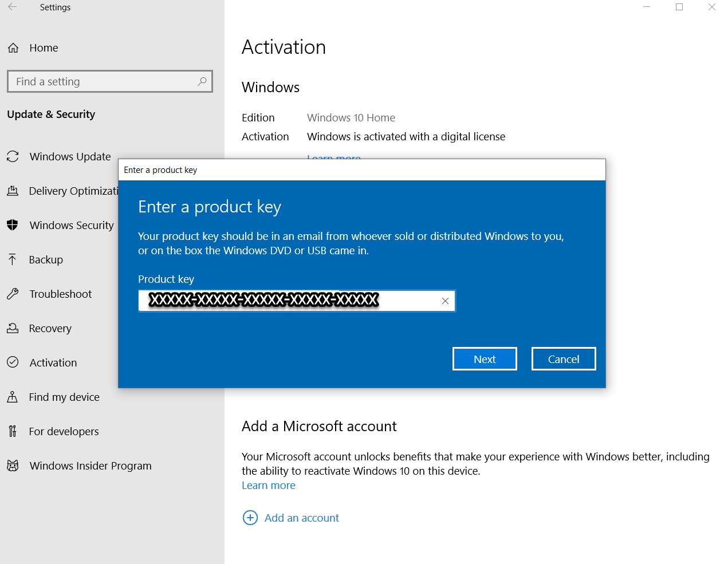Cancel the product key dialog
The height and width of the screenshot is (564, 728).
563,359
